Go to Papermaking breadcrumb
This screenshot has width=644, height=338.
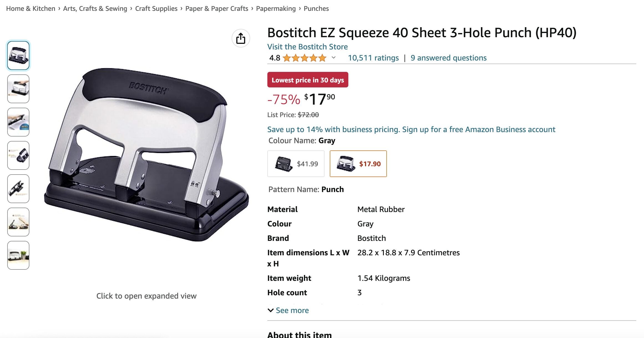click(x=276, y=9)
